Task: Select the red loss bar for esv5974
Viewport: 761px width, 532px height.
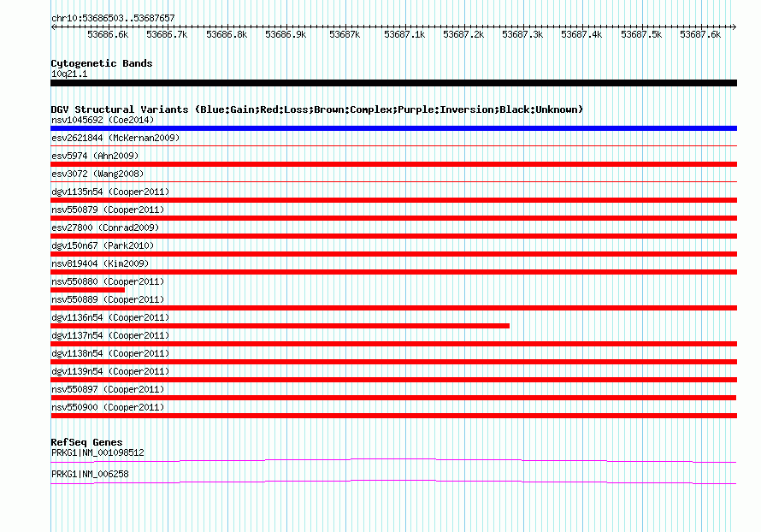Action: [x=393, y=164]
